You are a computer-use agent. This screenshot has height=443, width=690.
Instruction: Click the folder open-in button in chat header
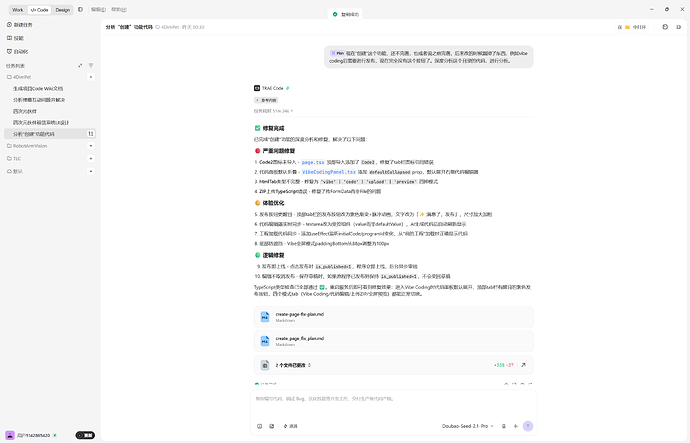point(632,27)
